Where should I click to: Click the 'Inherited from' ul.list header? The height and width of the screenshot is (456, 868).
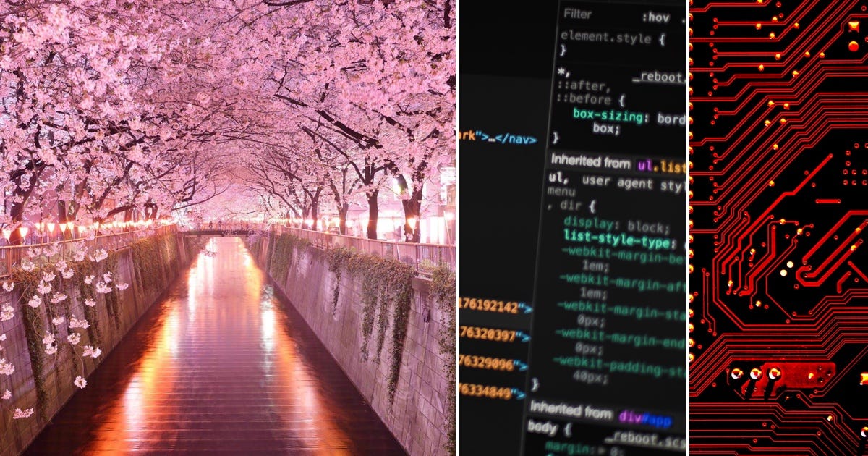(x=618, y=162)
